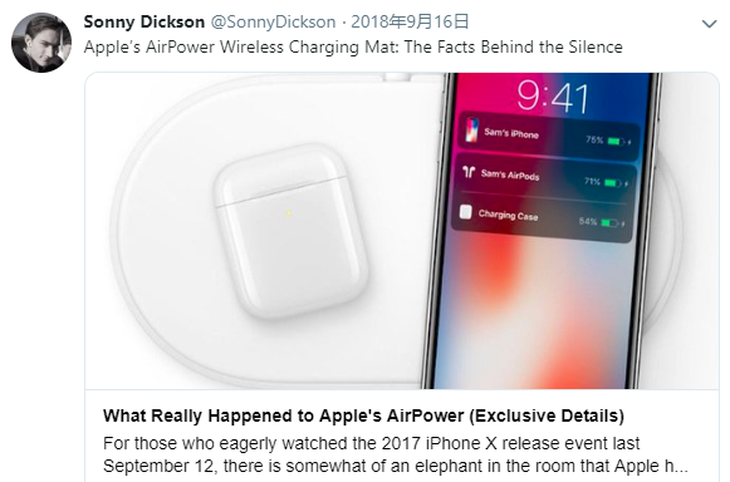730x482 pixels.
Task: Click the iPhone icon beside Sam's iPhone
Action: 472,130
